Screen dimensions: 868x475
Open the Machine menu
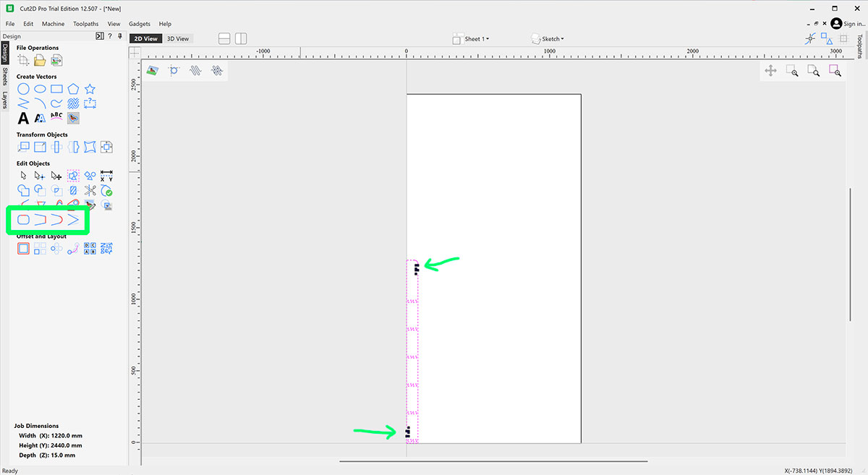click(53, 24)
